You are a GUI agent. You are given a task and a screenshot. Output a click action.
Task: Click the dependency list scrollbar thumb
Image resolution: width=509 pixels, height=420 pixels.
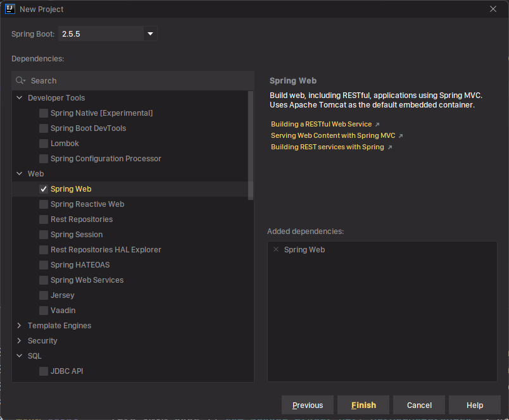click(x=251, y=145)
